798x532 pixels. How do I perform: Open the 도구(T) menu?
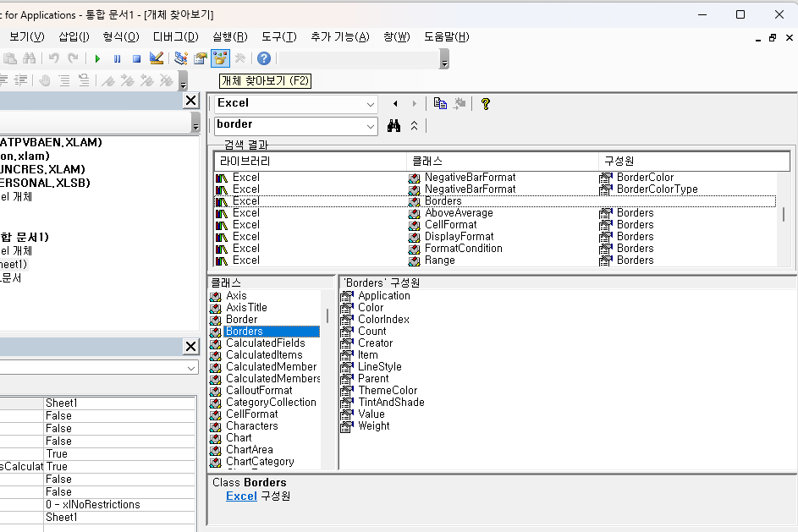(279, 36)
